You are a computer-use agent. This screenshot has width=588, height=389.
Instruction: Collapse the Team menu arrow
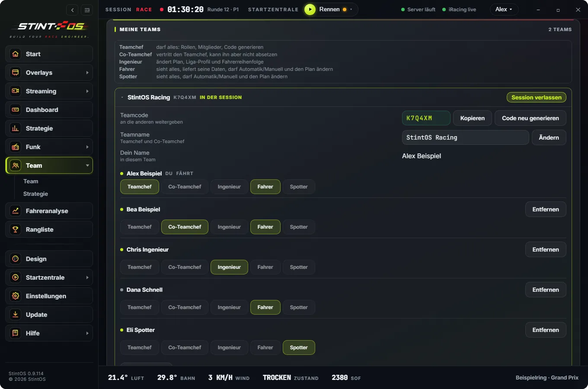point(87,166)
